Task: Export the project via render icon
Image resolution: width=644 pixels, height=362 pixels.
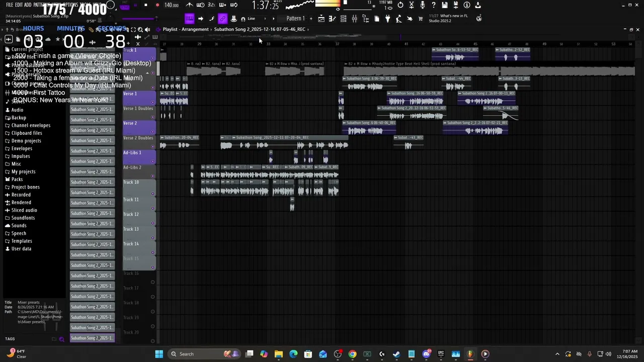Action: pos(478,5)
